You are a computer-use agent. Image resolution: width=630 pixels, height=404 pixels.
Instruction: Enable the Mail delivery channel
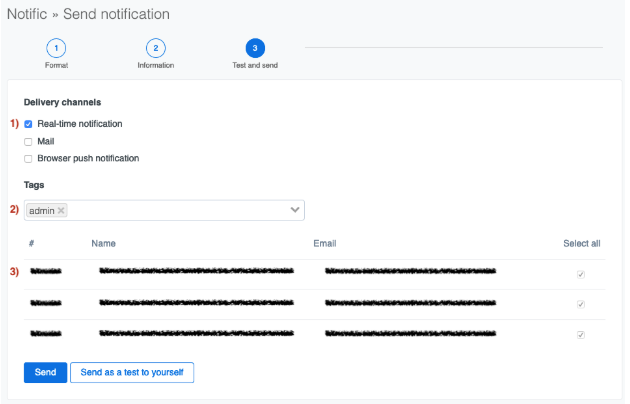(x=28, y=142)
